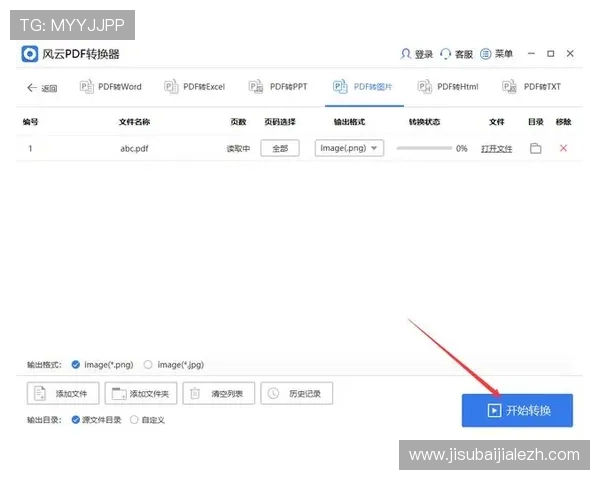Viewport: 600px width, 480px height.
Task: Click the 0% progress value
Action: 461,148
